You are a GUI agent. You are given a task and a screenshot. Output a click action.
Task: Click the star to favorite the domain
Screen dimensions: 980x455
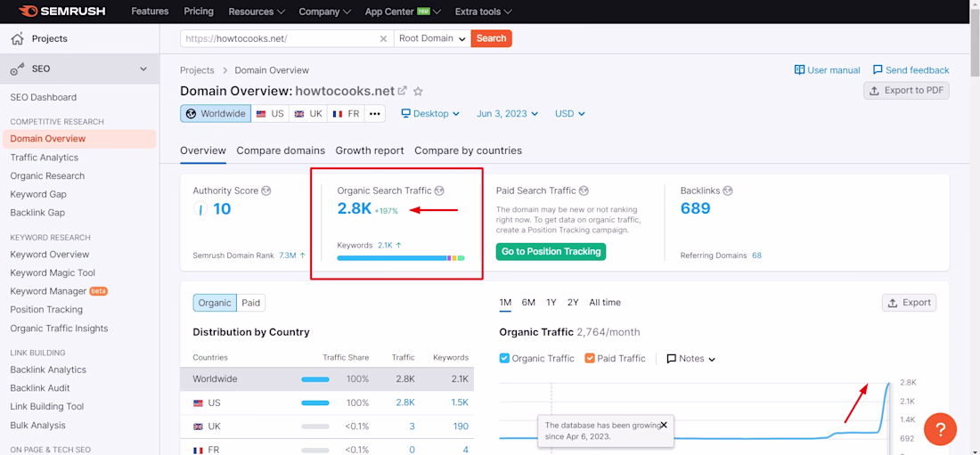click(418, 91)
